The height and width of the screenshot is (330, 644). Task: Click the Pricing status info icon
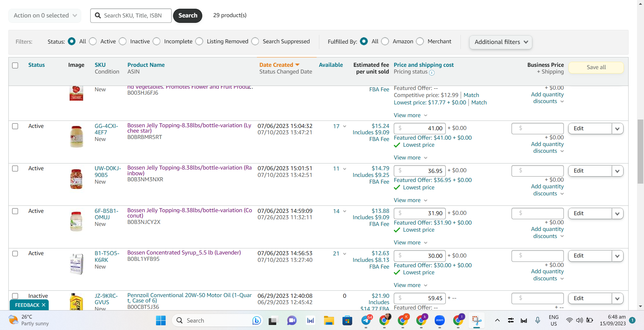[432, 73]
